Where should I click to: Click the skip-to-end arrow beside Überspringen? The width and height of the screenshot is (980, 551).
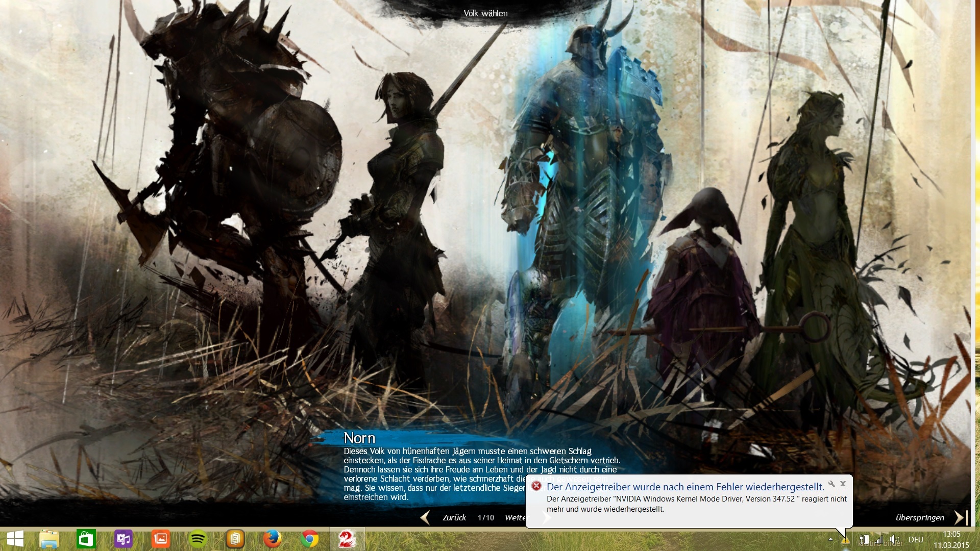coord(961,517)
